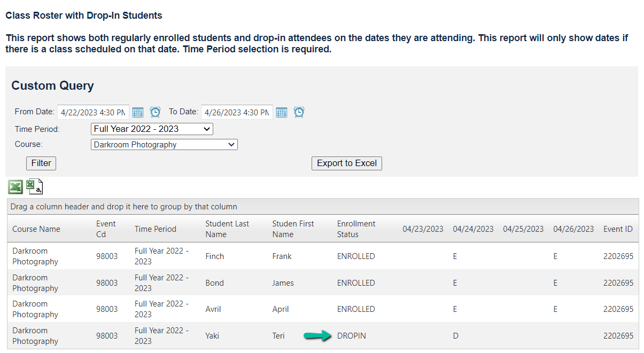Viewport: 644px width, 353px height.
Task: Click first name James
Action: point(283,283)
